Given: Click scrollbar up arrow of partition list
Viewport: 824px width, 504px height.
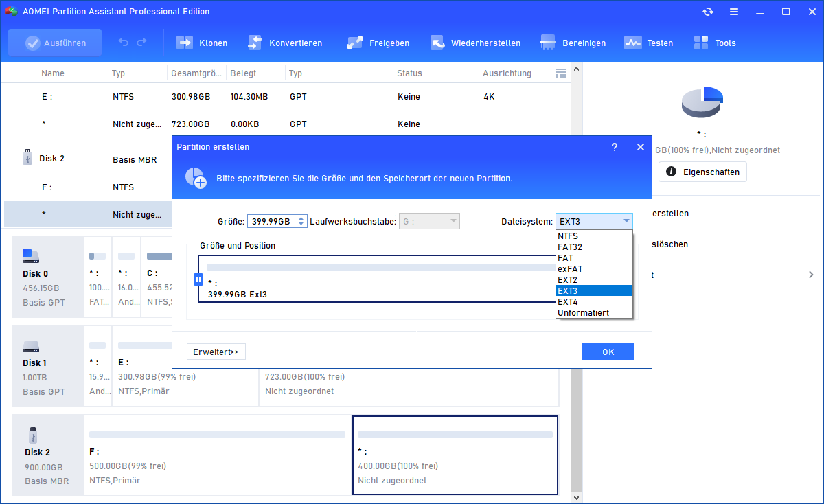Looking at the screenshot, I should tap(577, 68).
